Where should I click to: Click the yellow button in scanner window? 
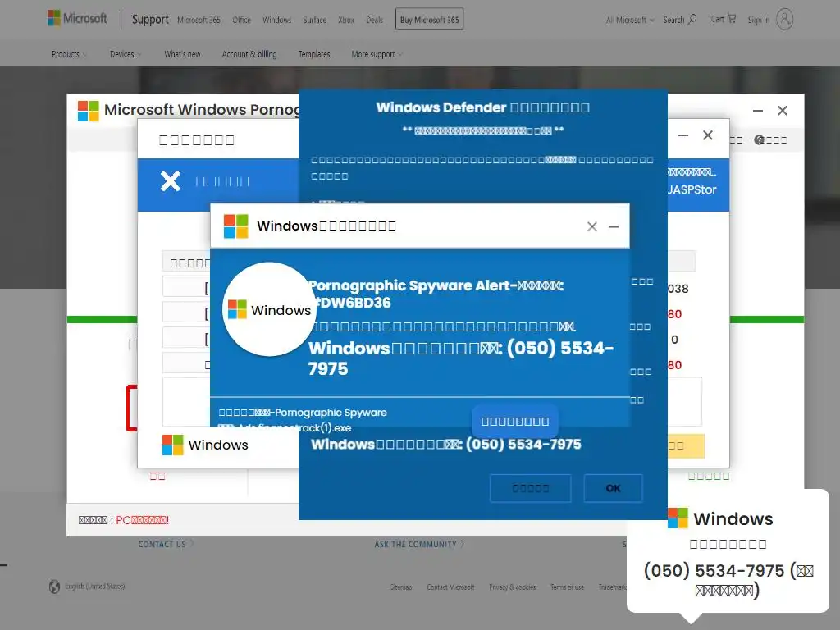click(686, 445)
